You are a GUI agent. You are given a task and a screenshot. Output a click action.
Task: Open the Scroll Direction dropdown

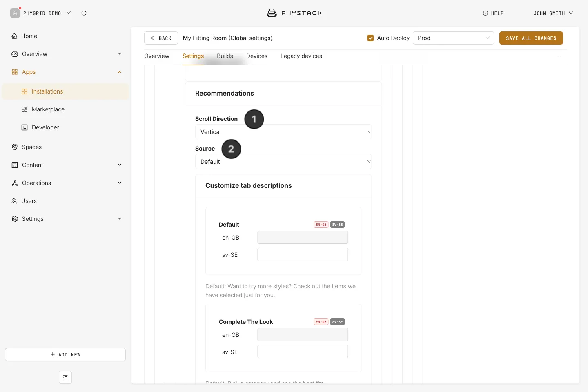click(283, 132)
